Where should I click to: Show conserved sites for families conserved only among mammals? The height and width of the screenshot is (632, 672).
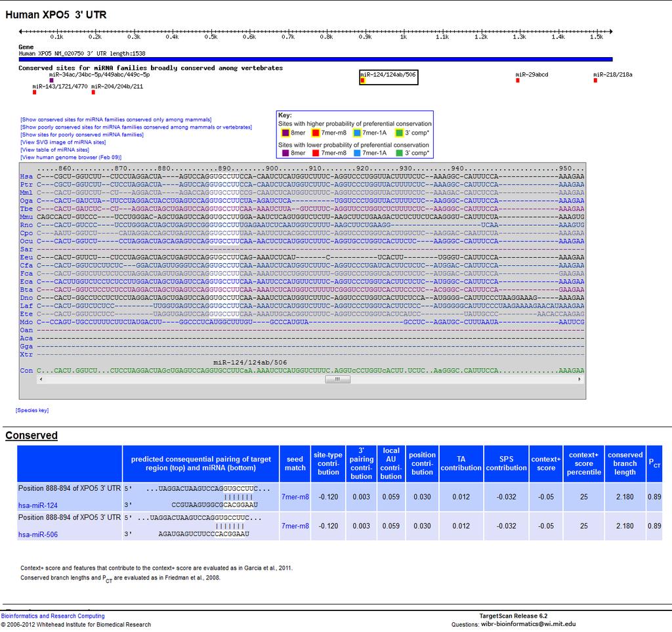point(116,119)
